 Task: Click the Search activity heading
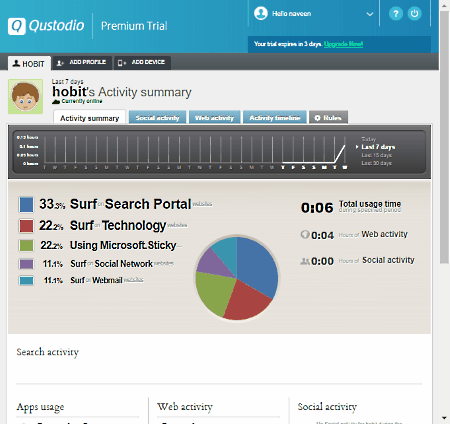(48, 352)
